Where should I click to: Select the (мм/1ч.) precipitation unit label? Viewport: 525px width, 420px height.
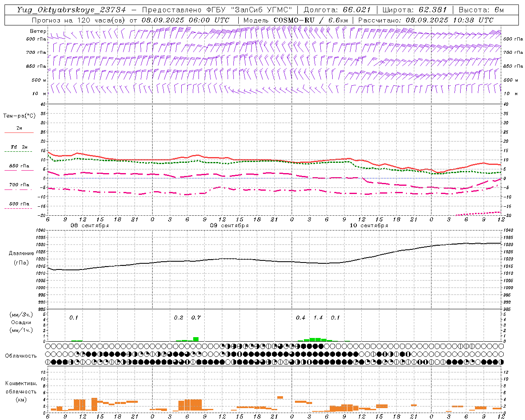tap(21, 330)
